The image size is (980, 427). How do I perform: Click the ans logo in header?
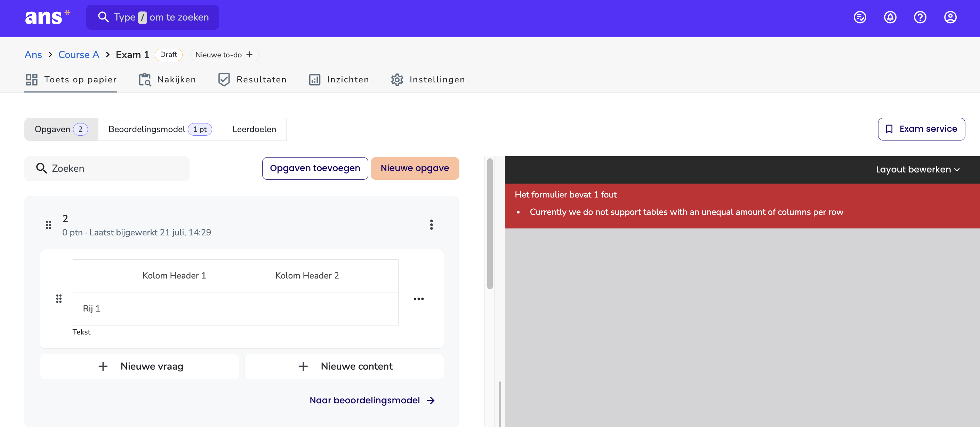48,17
